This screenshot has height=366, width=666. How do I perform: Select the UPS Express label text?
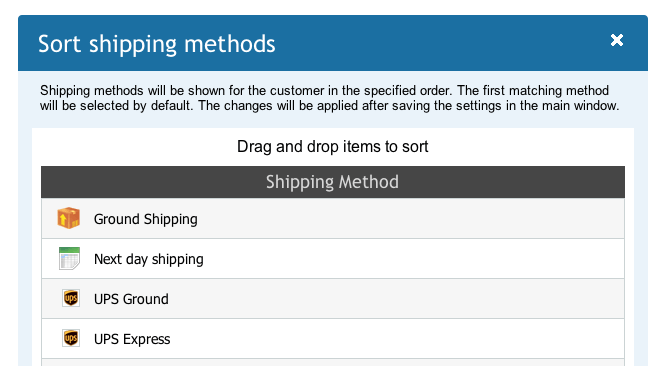132,339
